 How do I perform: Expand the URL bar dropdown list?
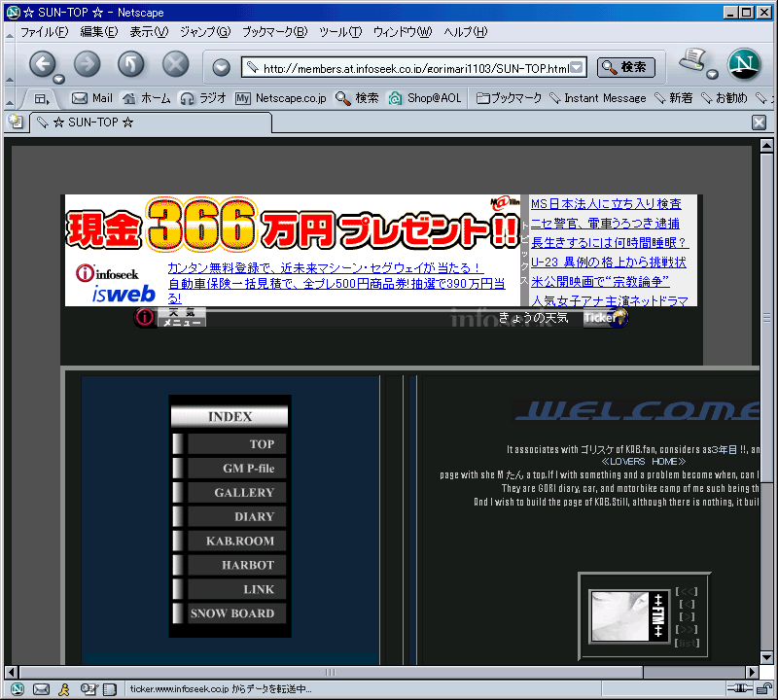[x=577, y=67]
